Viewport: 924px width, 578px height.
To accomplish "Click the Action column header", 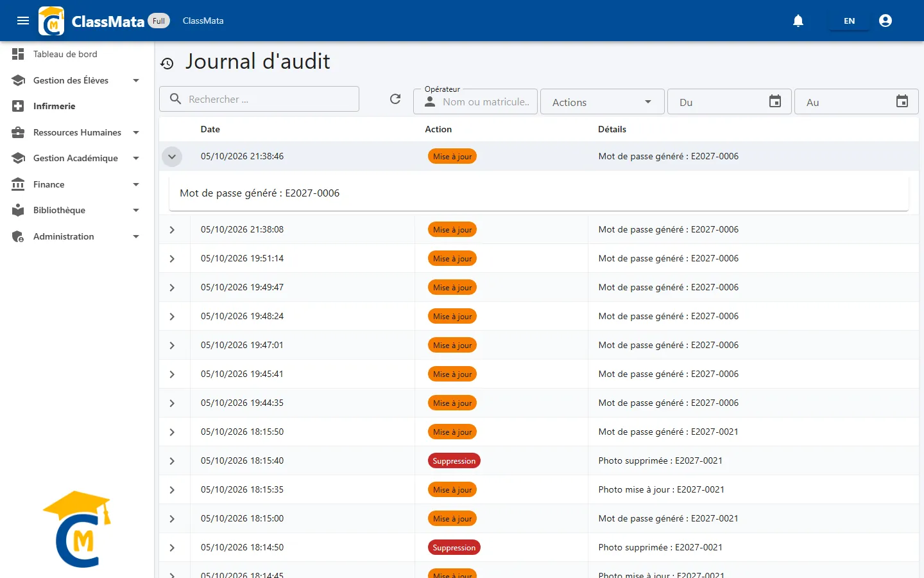I will 438,129.
